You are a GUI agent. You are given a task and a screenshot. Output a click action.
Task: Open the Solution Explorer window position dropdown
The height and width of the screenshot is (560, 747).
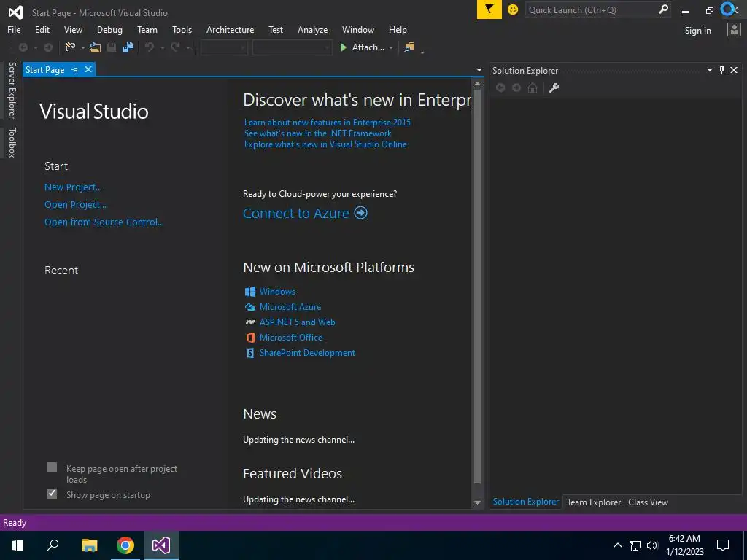point(709,70)
